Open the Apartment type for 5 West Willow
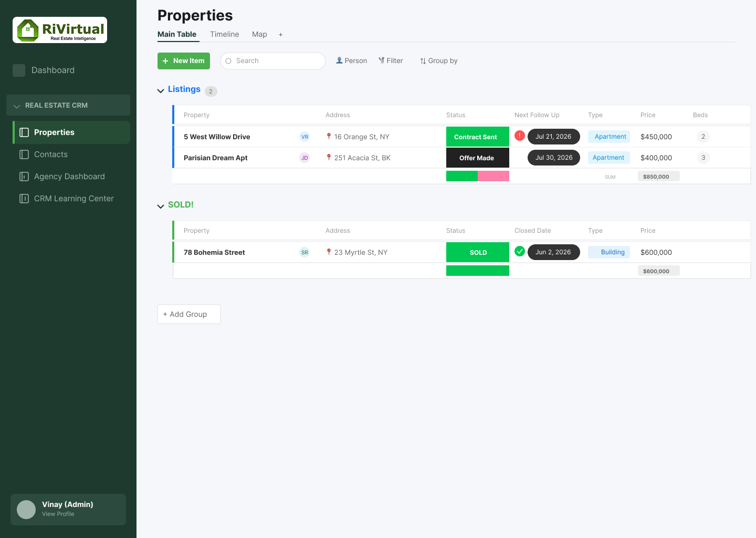This screenshot has width=756, height=538. pos(609,137)
